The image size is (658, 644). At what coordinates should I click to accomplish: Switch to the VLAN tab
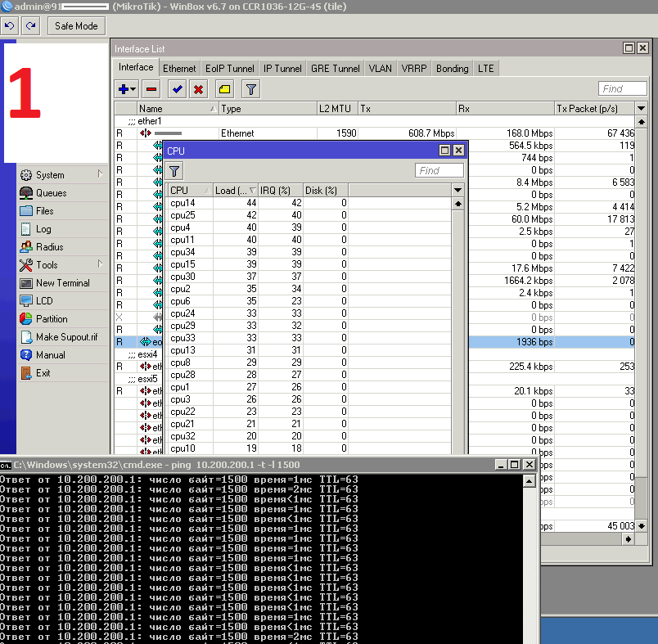point(380,69)
